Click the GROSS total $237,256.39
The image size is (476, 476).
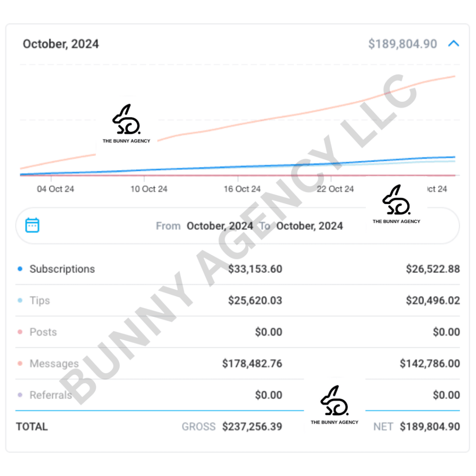coord(252,427)
